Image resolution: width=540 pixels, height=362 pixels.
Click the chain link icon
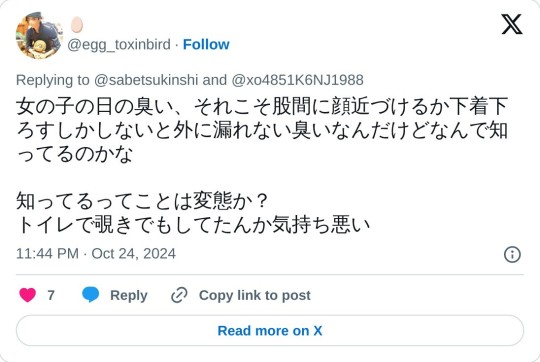[179, 295]
